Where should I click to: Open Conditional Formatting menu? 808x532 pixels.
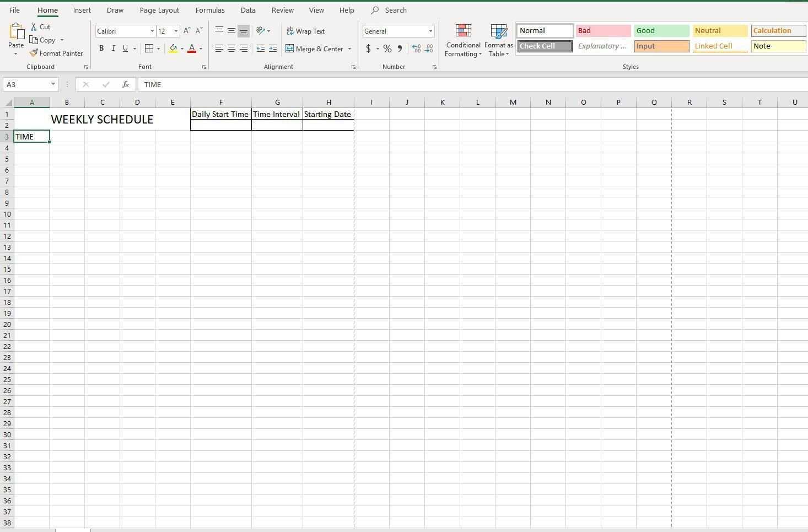[x=463, y=41]
